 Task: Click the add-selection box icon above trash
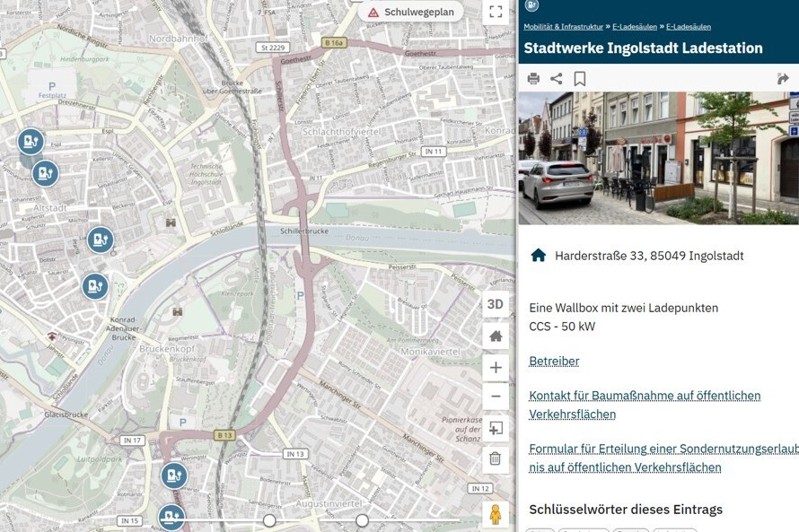coord(496,428)
